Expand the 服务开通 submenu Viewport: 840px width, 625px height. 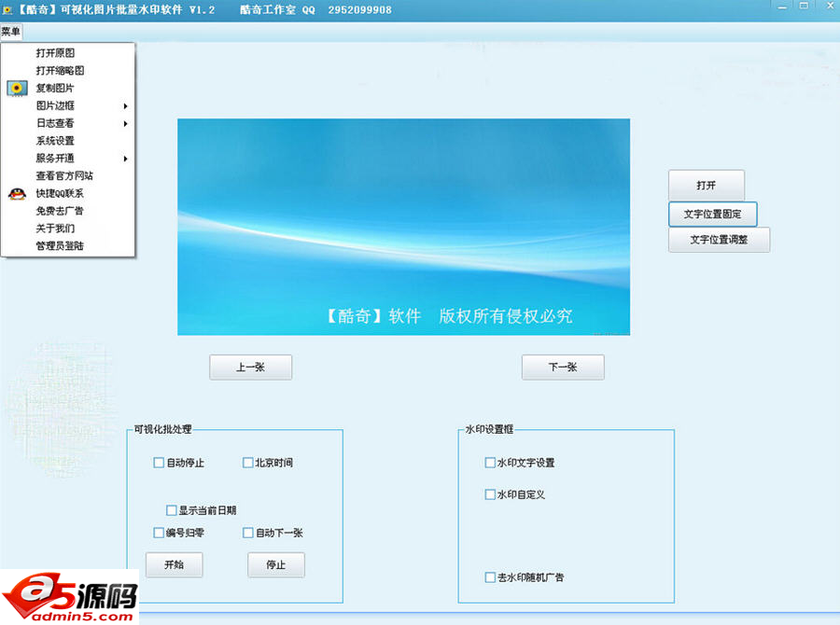pos(56,158)
